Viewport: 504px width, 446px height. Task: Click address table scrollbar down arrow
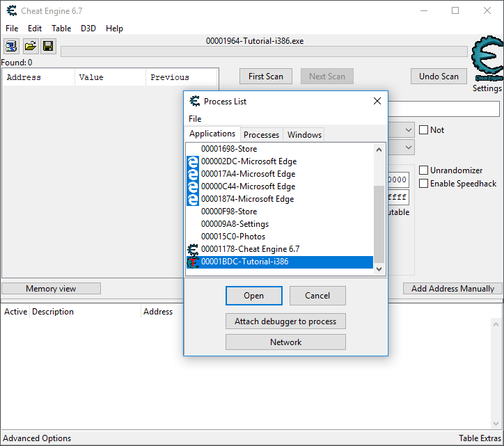(496, 424)
